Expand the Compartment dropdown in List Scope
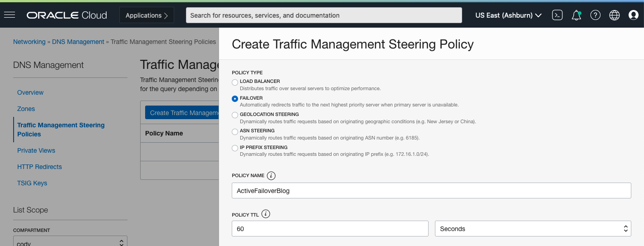This screenshot has width=644, height=246. (x=70, y=242)
